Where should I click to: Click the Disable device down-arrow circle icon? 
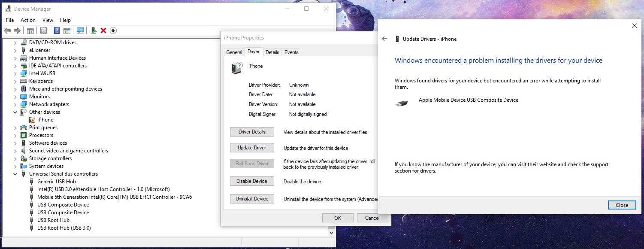point(113,30)
